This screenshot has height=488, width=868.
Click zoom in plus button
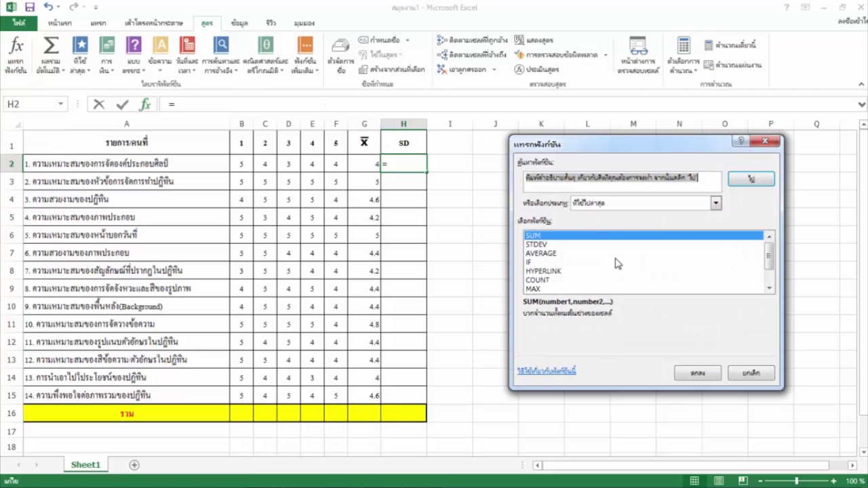835,481
